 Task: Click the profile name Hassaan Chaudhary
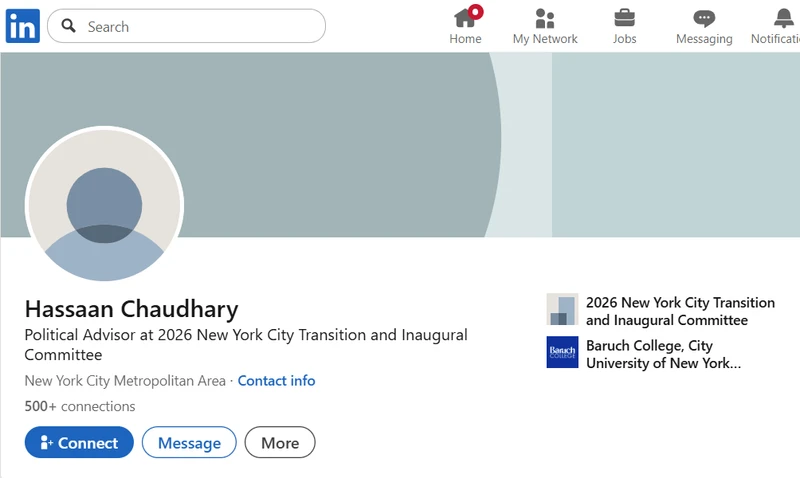[132, 309]
